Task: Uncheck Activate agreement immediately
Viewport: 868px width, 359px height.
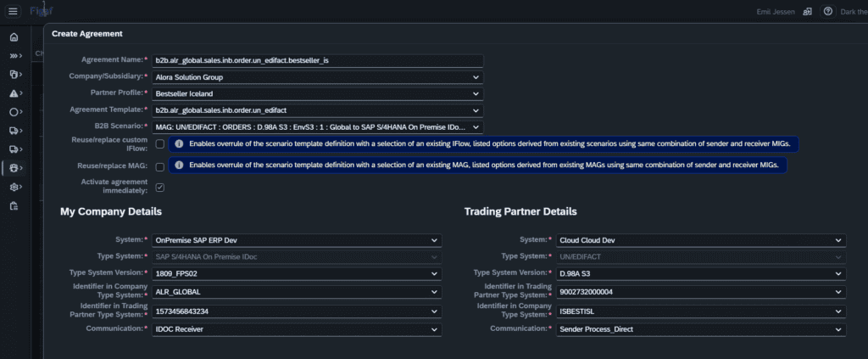Action: (160, 188)
